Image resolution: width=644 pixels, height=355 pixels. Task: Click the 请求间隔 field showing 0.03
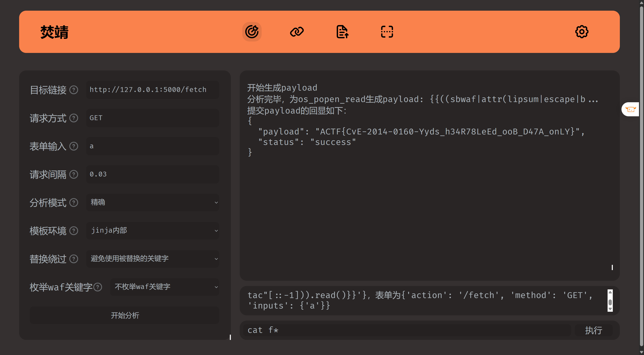pyautogui.click(x=153, y=174)
